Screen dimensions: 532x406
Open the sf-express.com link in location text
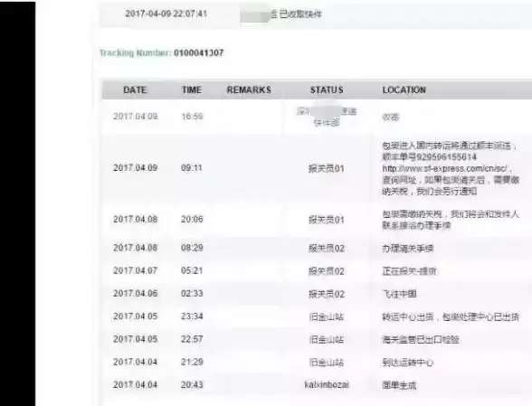pos(445,168)
